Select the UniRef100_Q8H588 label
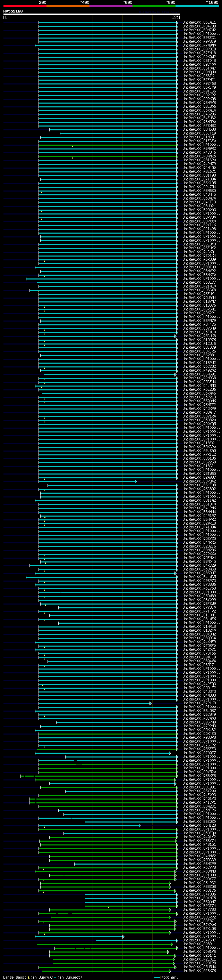222x980 pixels. click(199, 129)
